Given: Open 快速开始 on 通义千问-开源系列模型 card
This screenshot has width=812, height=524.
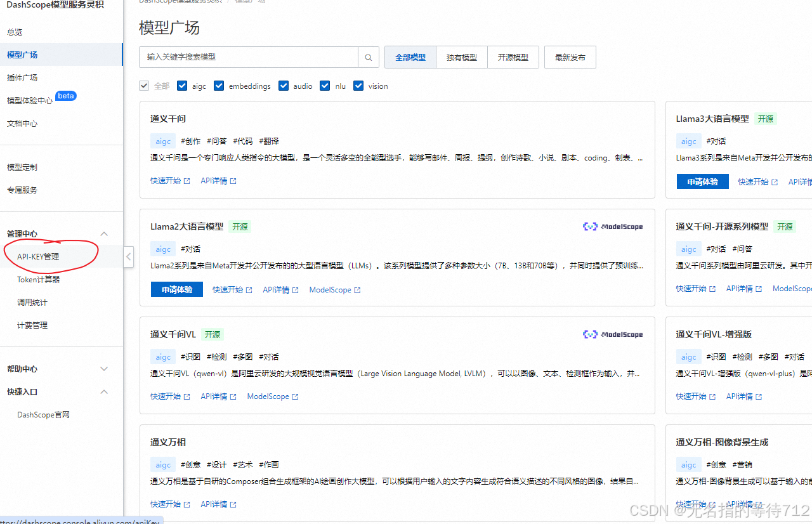Looking at the screenshot, I should [696, 289].
